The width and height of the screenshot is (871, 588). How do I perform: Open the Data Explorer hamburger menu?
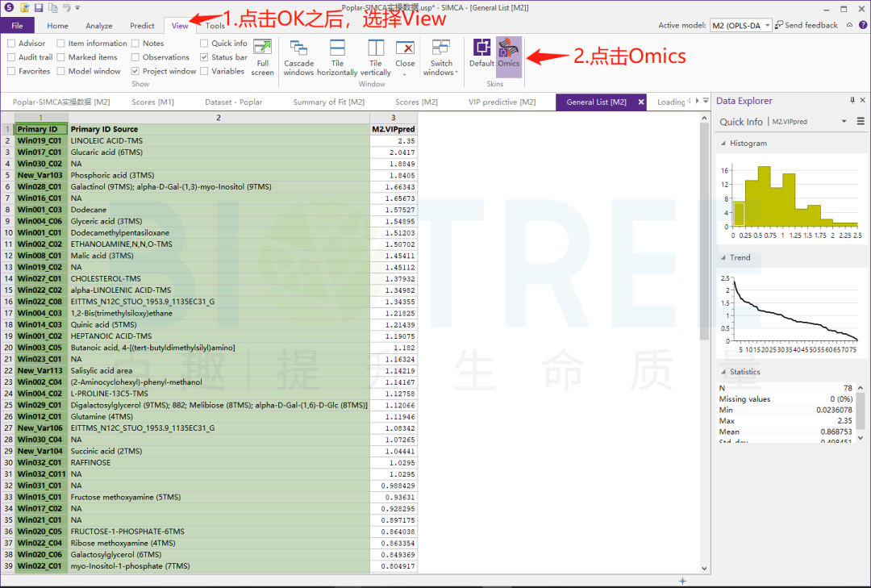point(861,121)
